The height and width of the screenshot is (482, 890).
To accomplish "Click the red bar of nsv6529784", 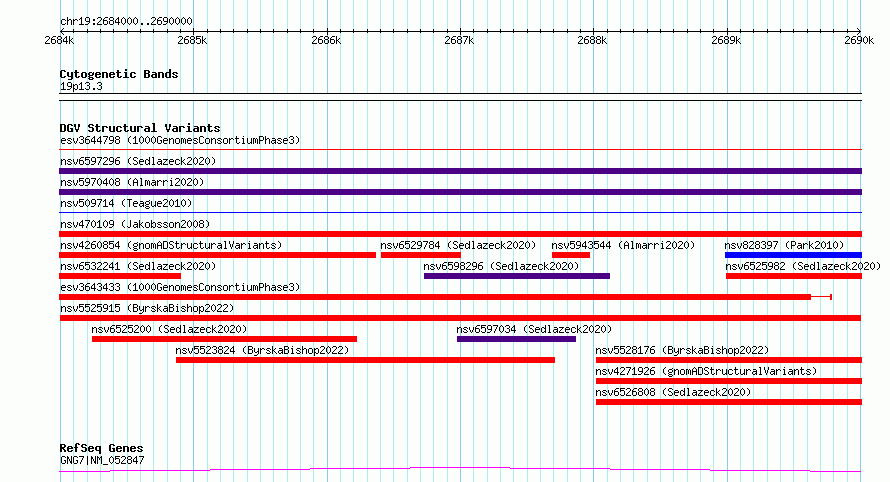I will 421,255.
